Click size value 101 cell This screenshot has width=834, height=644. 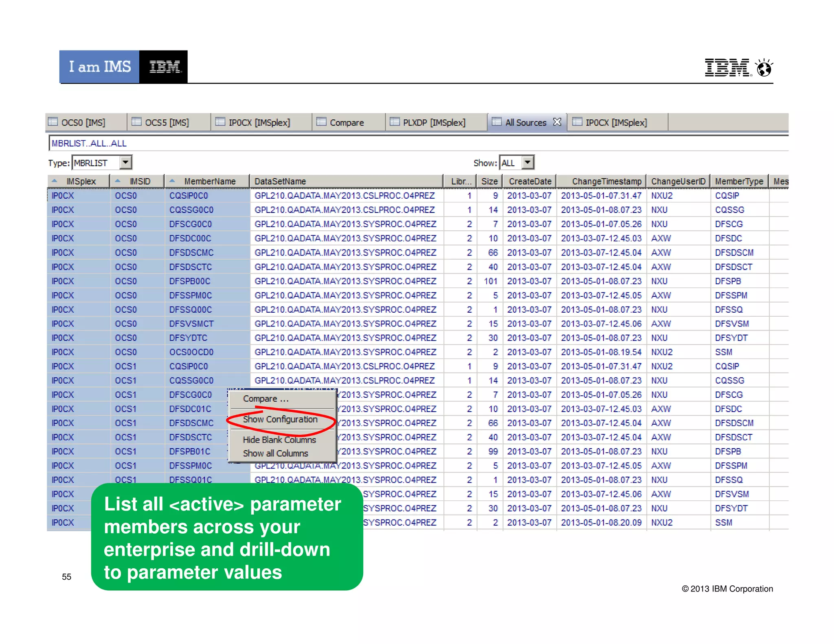coord(491,281)
